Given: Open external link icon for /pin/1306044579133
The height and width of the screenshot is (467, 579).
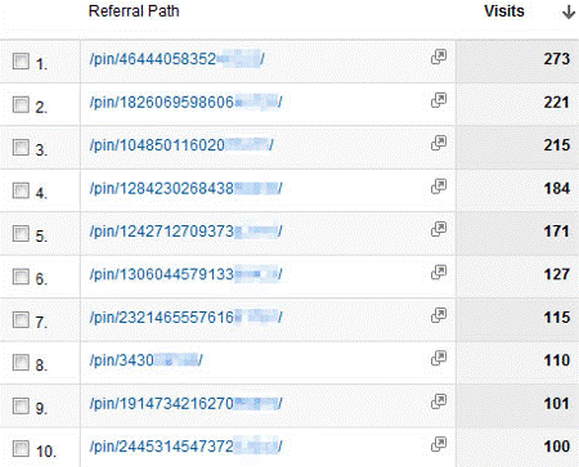Looking at the screenshot, I should coord(439,272).
